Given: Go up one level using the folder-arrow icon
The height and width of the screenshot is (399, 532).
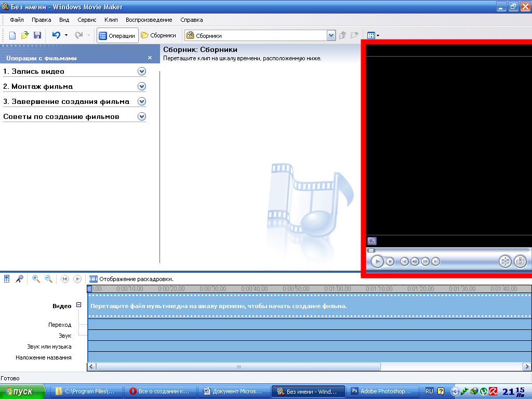Looking at the screenshot, I should point(342,35).
